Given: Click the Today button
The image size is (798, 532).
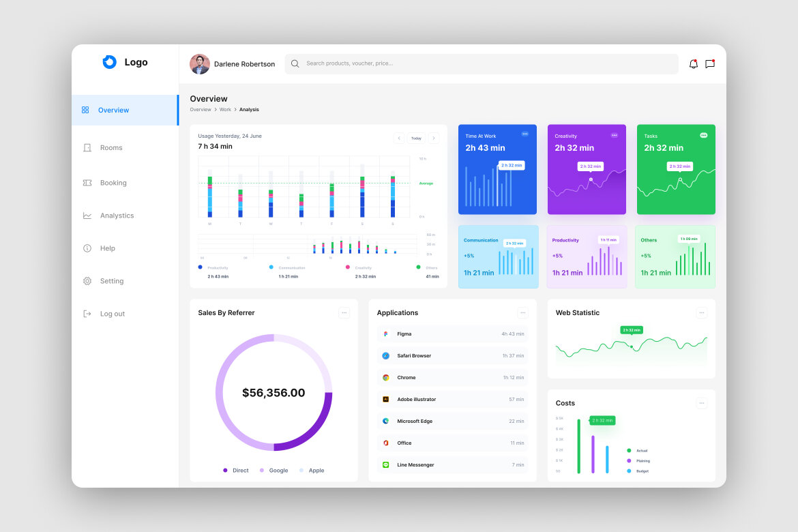Looking at the screenshot, I should pos(416,138).
